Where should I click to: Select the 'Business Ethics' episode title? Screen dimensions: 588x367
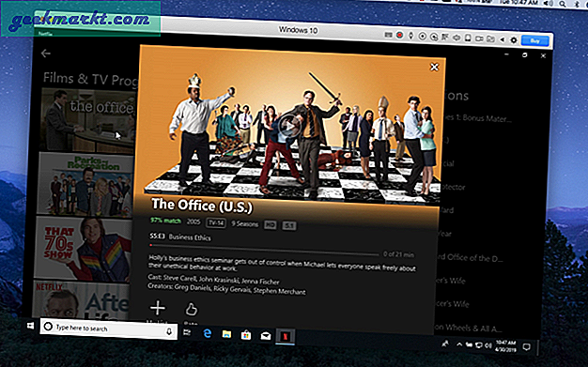coord(190,237)
